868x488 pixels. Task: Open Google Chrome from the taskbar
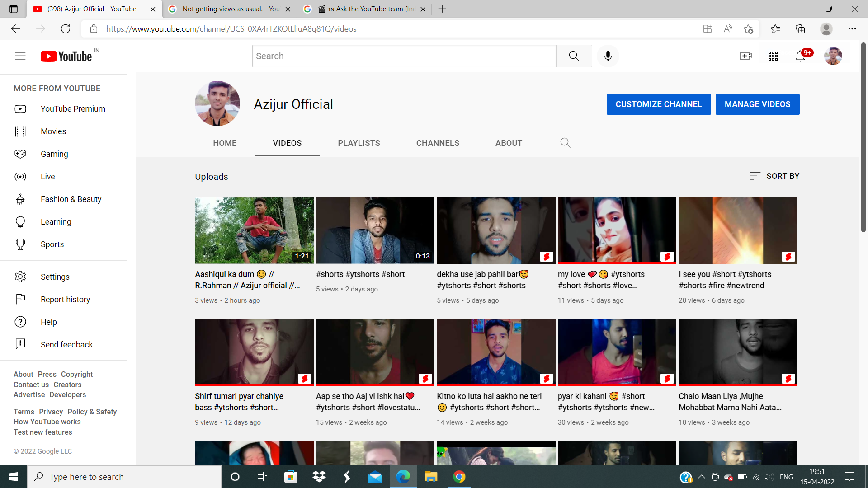(459, 477)
